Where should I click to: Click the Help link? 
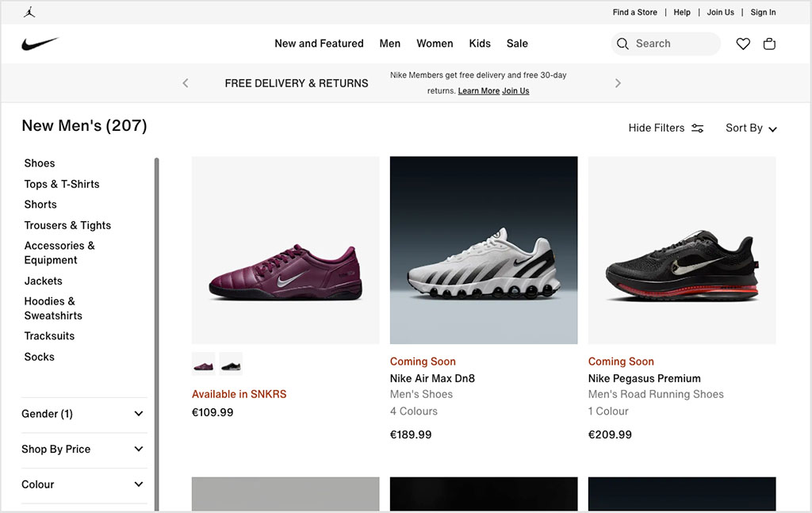(681, 12)
